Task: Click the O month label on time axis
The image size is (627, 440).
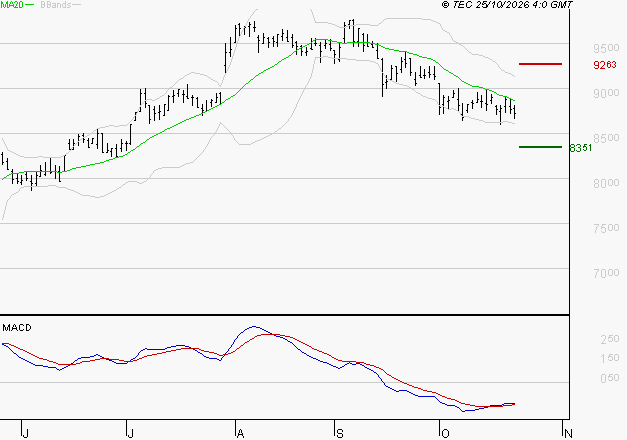Action: [x=445, y=434]
